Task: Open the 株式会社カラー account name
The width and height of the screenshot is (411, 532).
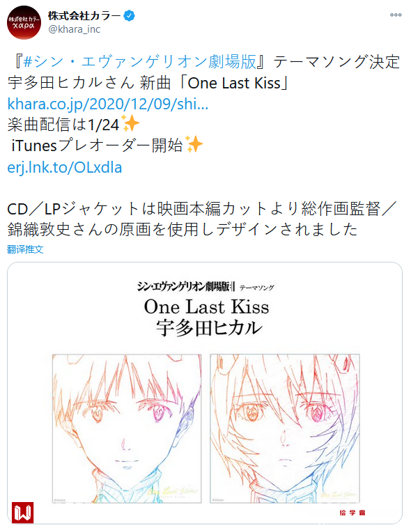Action: coord(84,15)
